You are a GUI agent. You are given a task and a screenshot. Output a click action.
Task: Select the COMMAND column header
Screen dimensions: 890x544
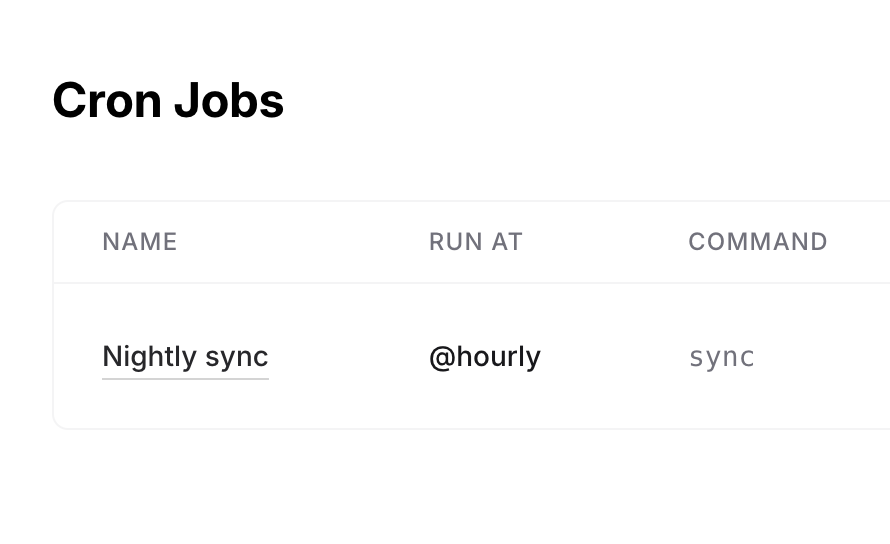[x=757, y=242]
